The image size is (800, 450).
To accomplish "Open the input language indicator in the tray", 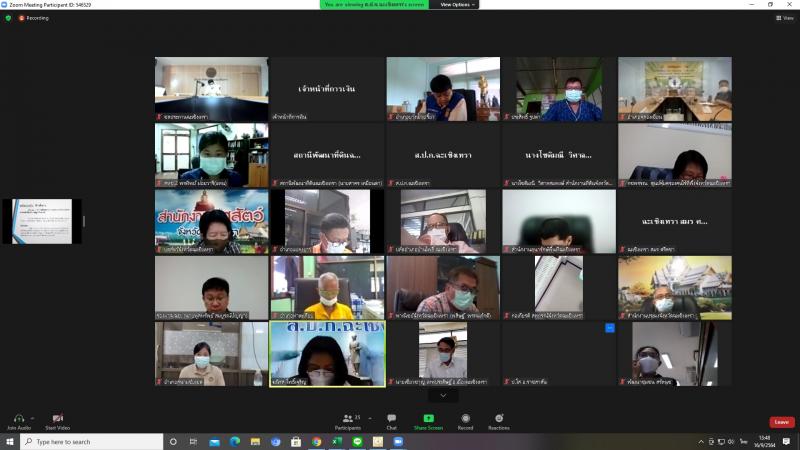I will point(743,441).
